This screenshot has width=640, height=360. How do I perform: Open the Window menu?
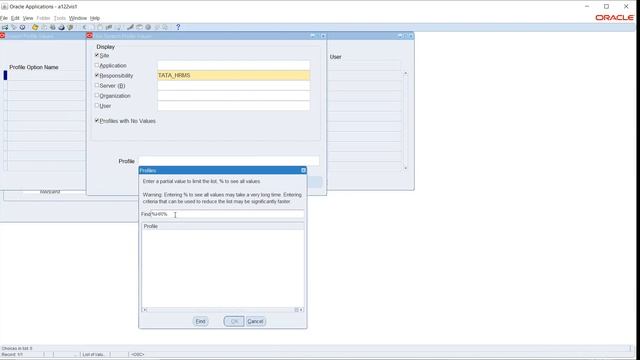(x=78, y=18)
